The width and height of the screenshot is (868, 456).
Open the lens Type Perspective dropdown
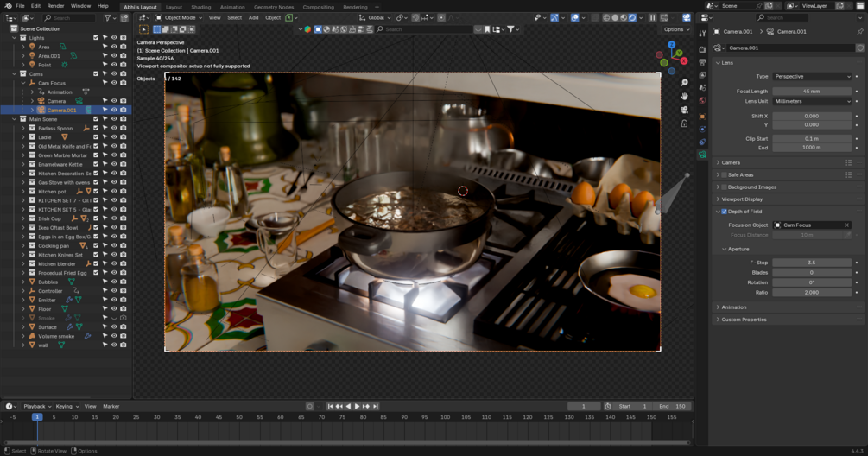coord(812,76)
